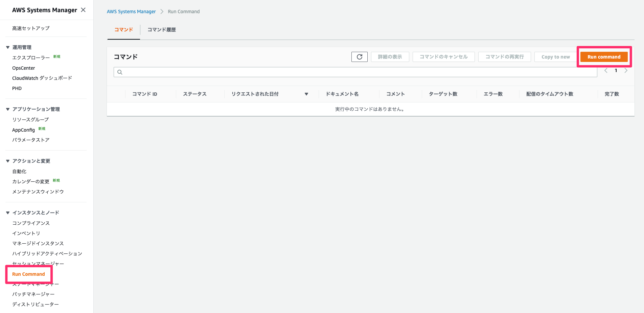Open CloudWatch ダッシュボード link
The width and height of the screenshot is (644, 313).
pos(42,78)
